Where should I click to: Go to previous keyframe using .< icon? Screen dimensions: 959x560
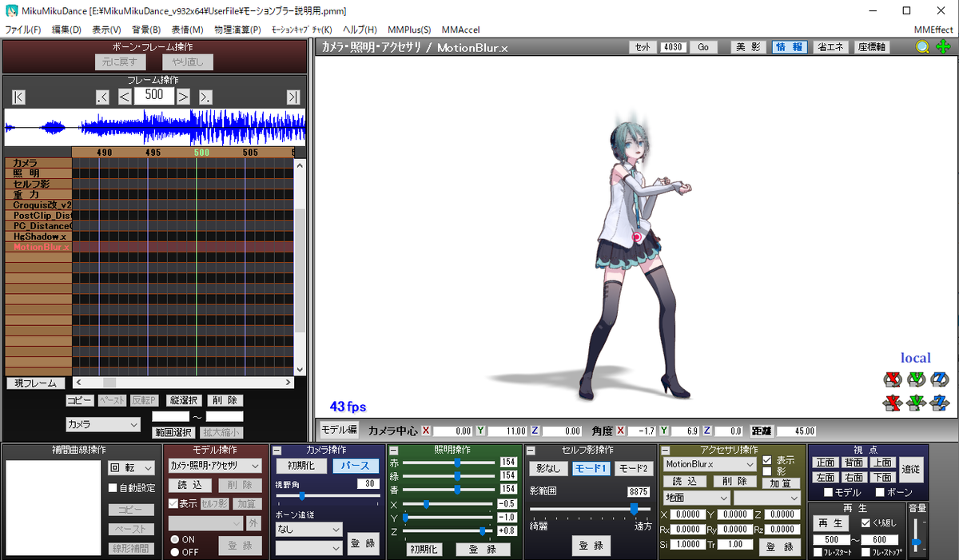pyautogui.click(x=102, y=97)
